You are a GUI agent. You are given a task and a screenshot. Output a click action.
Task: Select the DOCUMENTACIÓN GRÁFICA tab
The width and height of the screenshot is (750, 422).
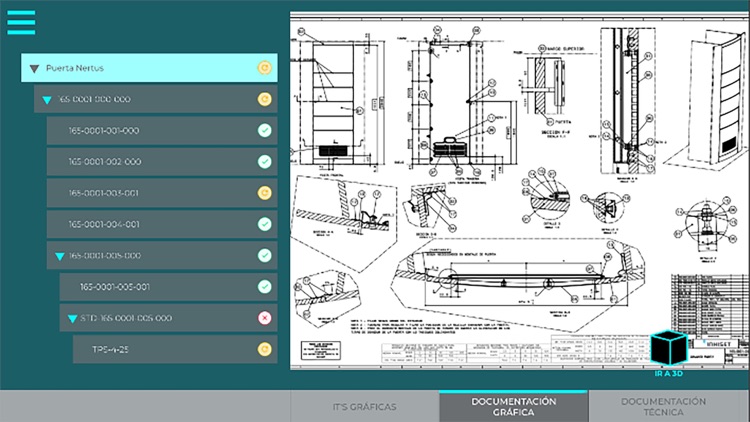(x=514, y=407)
